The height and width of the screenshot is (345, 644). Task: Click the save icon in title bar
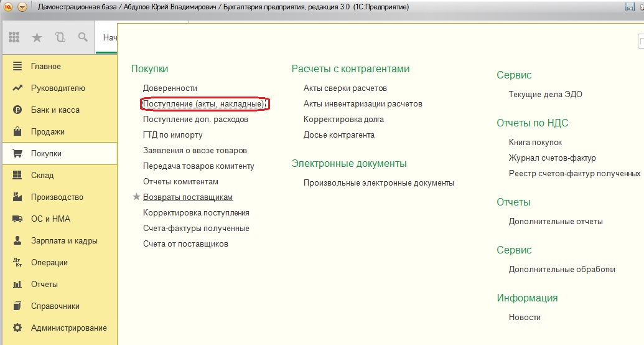pos(630,7)
